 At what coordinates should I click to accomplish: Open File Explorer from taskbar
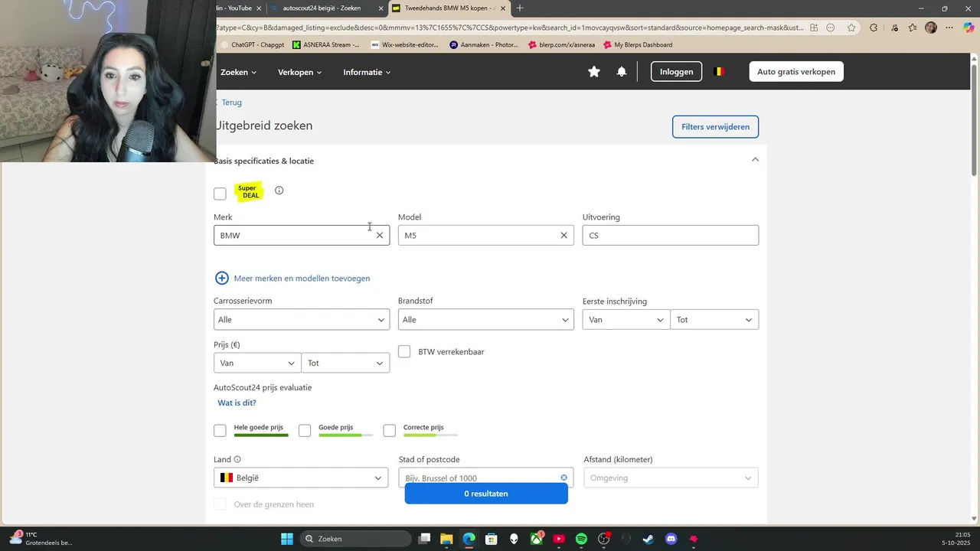coord(447,539)
